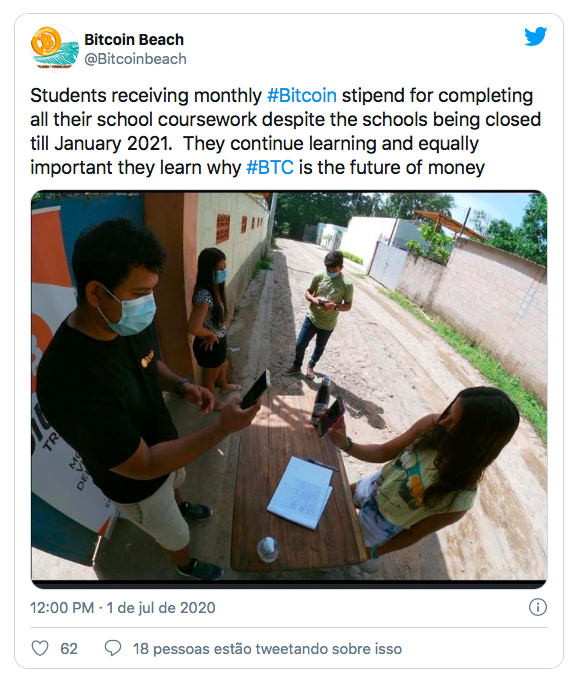The image size is (584, 681).
Task: Open the 12:00 PM timestamp link
Action: pos(62,608)
